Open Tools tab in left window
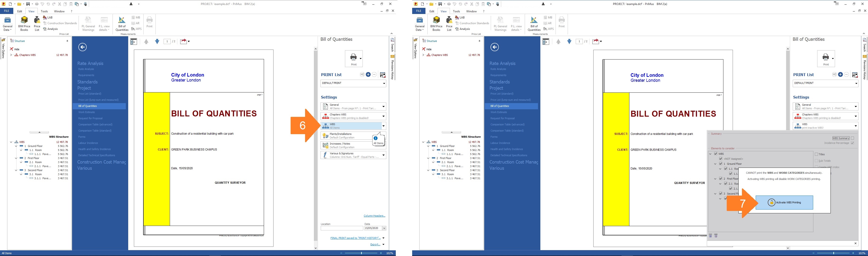The width and height of the screenshot is (868, 256). point(44,11)
